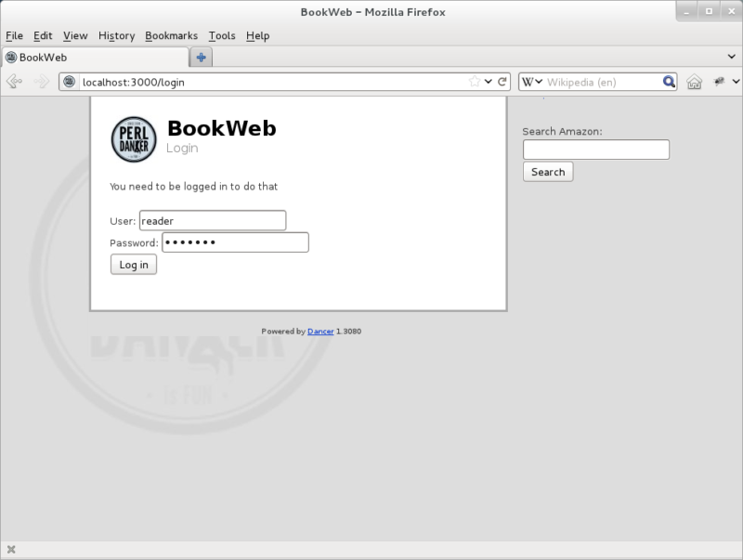The image size is (743, 560).
Task: Click the back navigation arrow
Action: tap(15, 82)
